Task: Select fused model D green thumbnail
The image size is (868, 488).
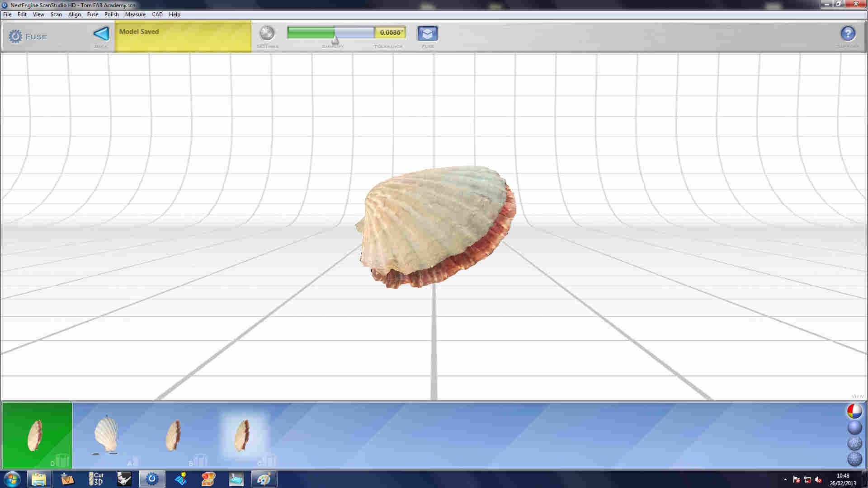Action: 37,435
